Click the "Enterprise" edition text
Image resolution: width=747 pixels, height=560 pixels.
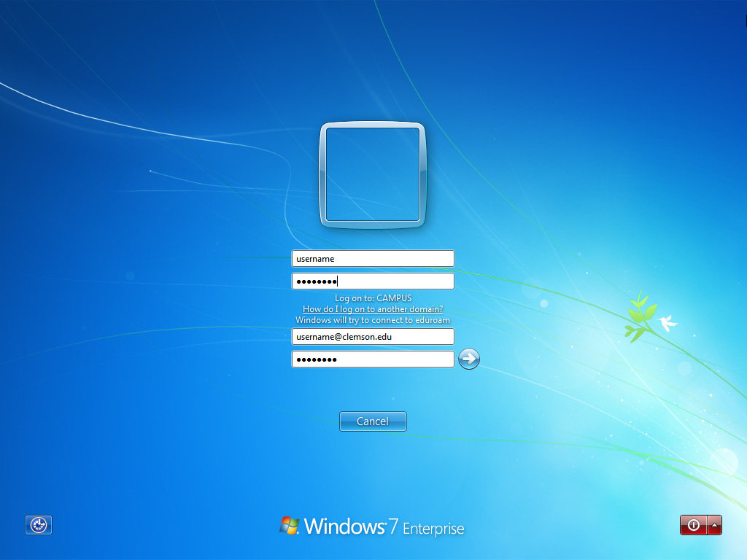pyautogui.click(x=433, y=529)
